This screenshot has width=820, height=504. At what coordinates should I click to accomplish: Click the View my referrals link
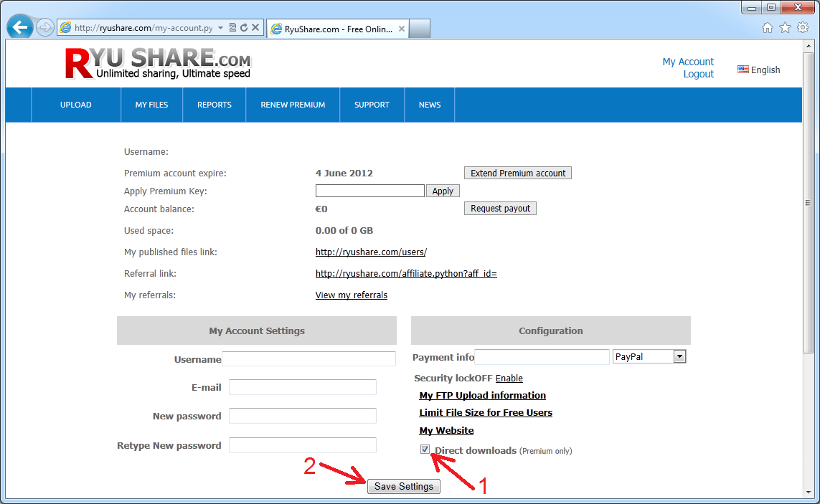pyautogui.click(x=352, y=295)
